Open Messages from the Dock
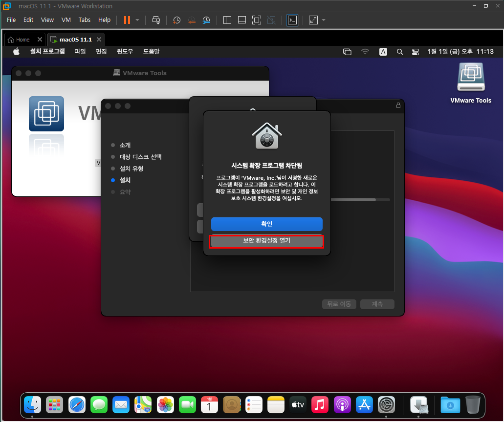This screenshot has width=504, height=422. (x=99, y=404)
